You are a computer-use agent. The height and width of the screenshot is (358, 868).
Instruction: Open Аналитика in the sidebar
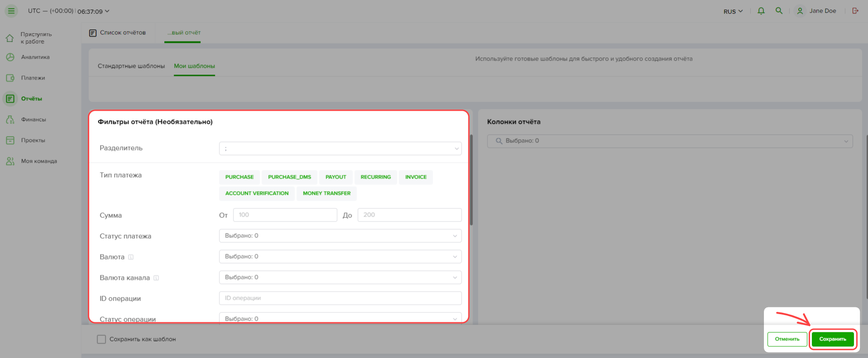point(35,57)
